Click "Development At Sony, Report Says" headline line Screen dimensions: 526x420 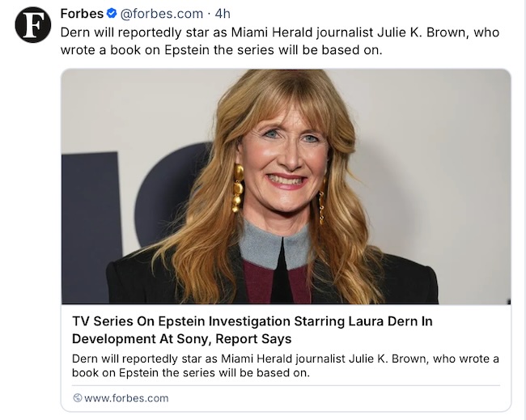click(x=181, y=338)
